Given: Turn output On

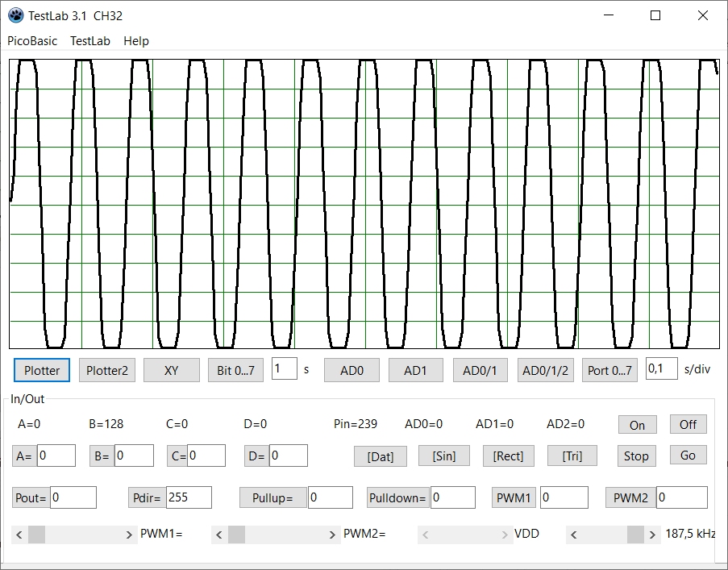Looking at the screenshot, I should 637,425.
